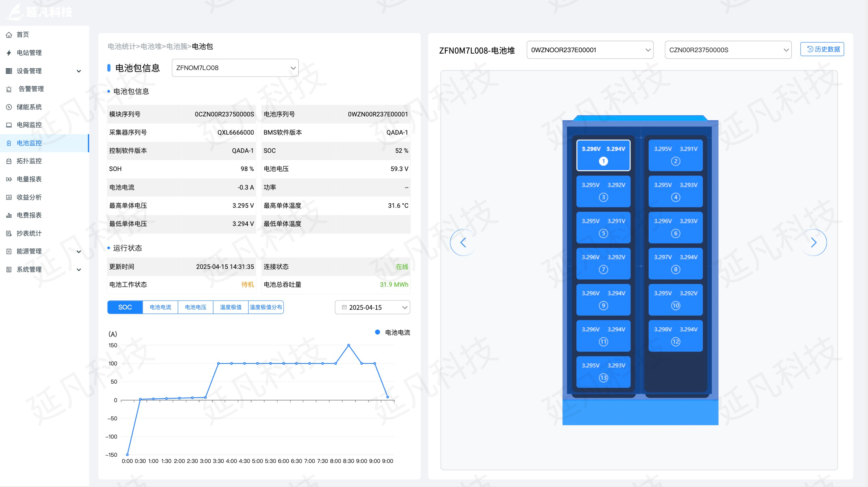Go to previous battery cluster with left arrow
The height and width of the screenshot is (487, 868).
pos(463,242)
